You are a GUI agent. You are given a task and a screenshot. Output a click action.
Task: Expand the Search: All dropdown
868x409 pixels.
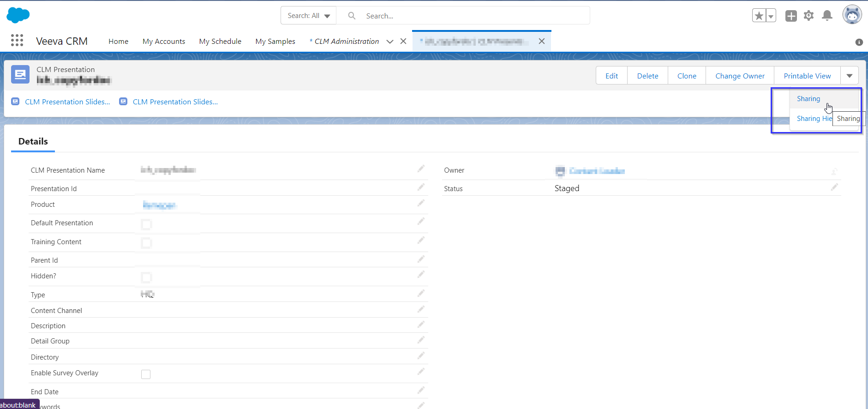(x=309, y=16)
